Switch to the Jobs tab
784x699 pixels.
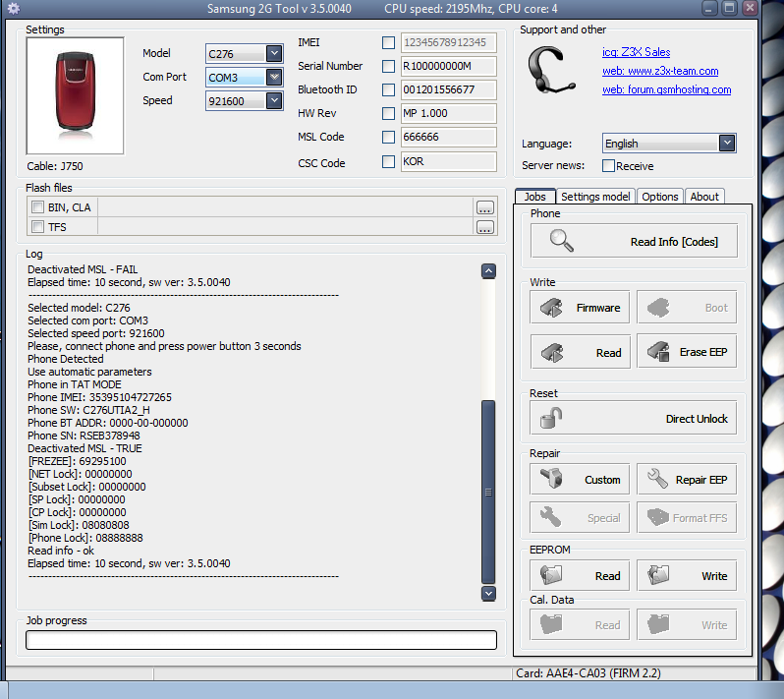(535, 197)
